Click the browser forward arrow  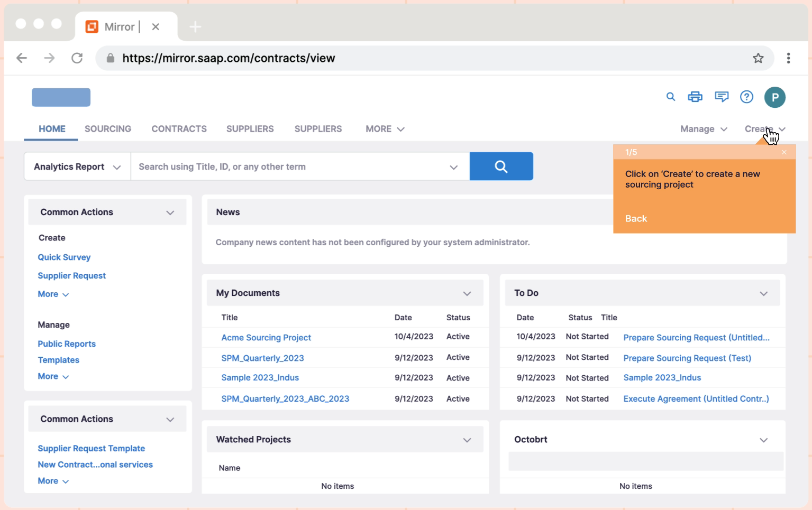pos(49,58)
